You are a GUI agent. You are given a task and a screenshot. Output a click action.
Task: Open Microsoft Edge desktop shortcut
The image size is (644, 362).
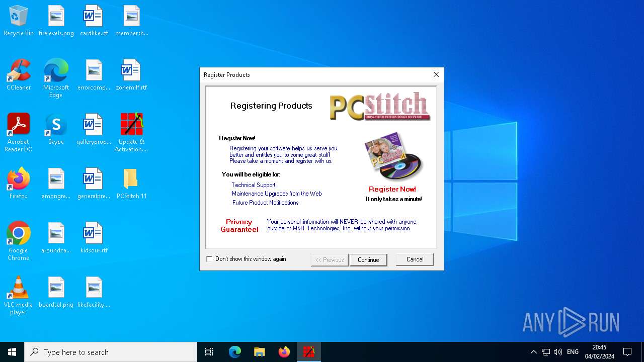pos(56,78)
